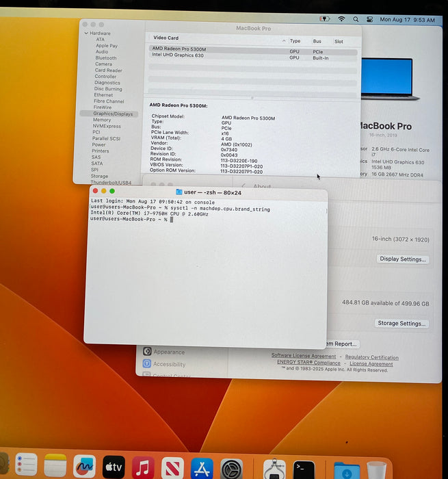Launch Music app from the Dock
Image resolution: width=448 pixels, height=479 pixels.
[x=143, y=467]
